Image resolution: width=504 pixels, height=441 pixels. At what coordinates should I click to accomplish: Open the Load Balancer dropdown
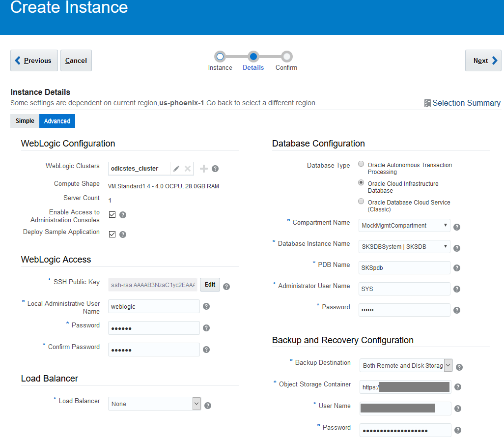196,403
